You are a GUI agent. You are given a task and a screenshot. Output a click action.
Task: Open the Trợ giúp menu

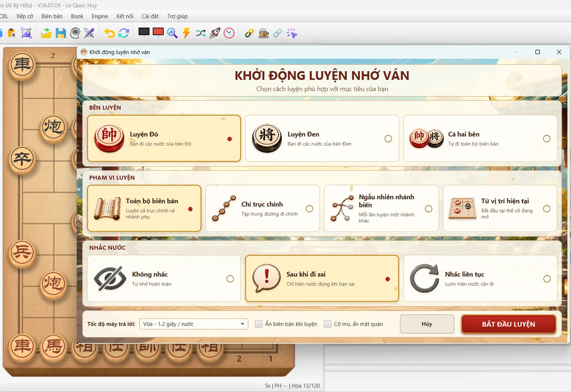[177, 16]
